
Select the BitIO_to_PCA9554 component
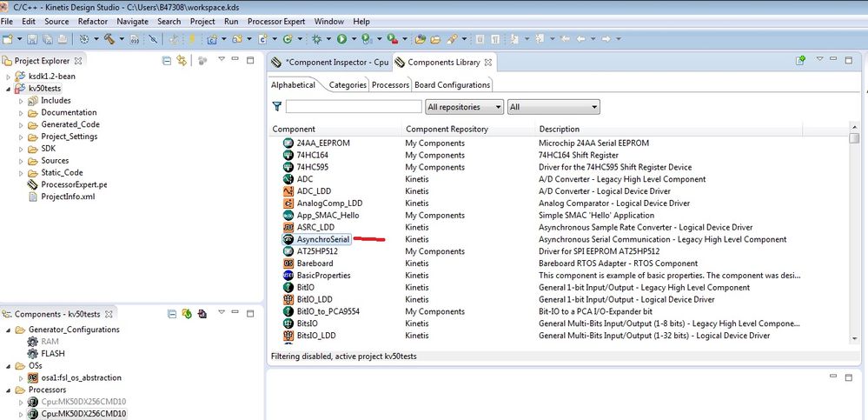click(x=328, y=311)
